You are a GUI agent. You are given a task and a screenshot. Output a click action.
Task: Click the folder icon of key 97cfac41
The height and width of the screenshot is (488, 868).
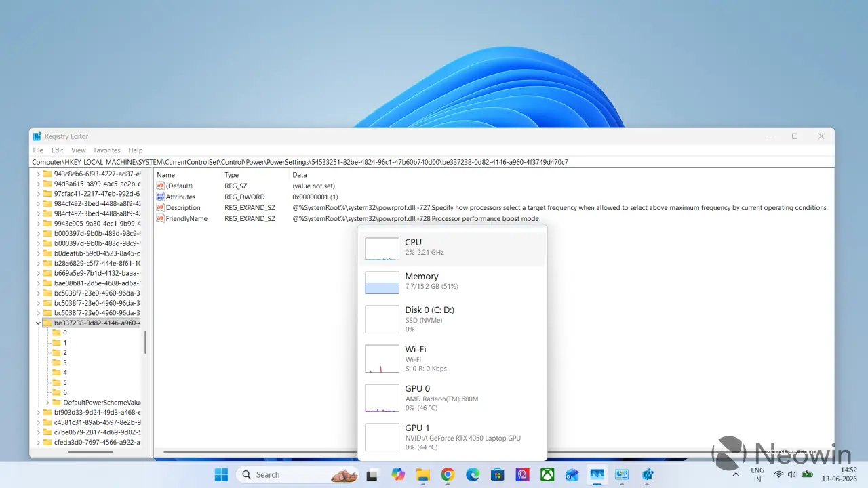click(x=47, y=193)
